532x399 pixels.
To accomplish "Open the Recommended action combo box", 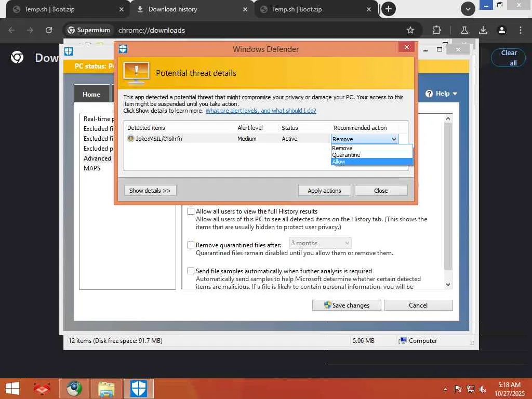I will tap(364, 139).
